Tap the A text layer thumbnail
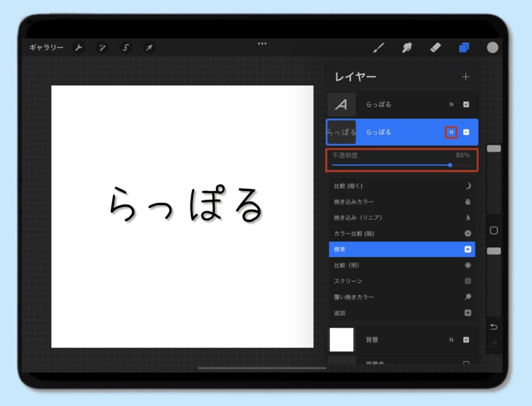The image size is (532, 406). (342, 104)
